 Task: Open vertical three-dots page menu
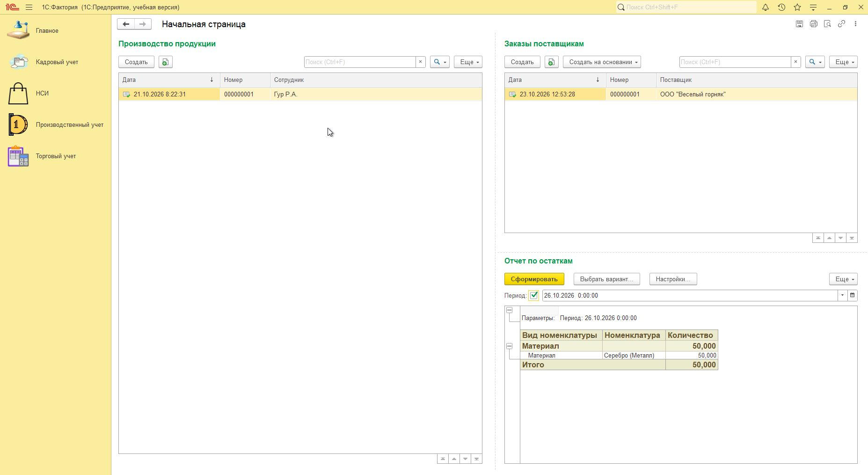point(855,24)
